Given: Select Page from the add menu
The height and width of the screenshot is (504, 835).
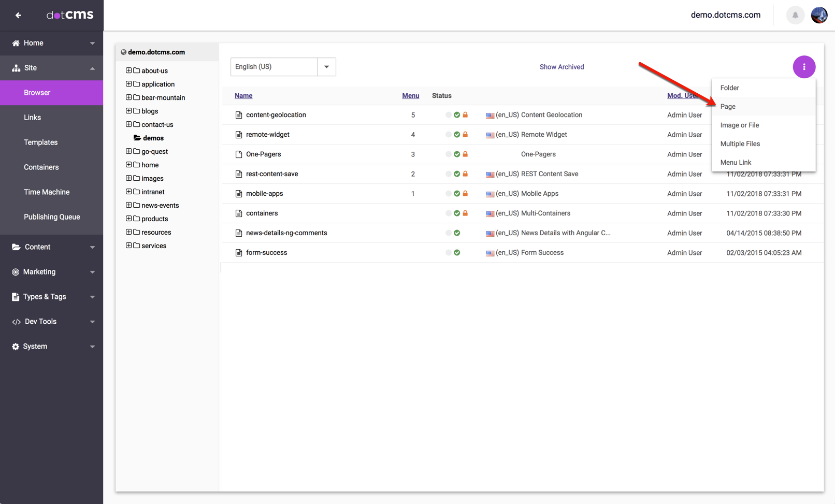Looking at the screenshot, I should 728,107.
